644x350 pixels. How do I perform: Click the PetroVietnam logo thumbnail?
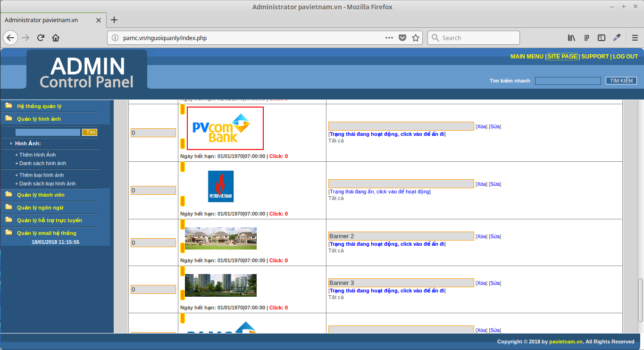click(x=221, y=186)
